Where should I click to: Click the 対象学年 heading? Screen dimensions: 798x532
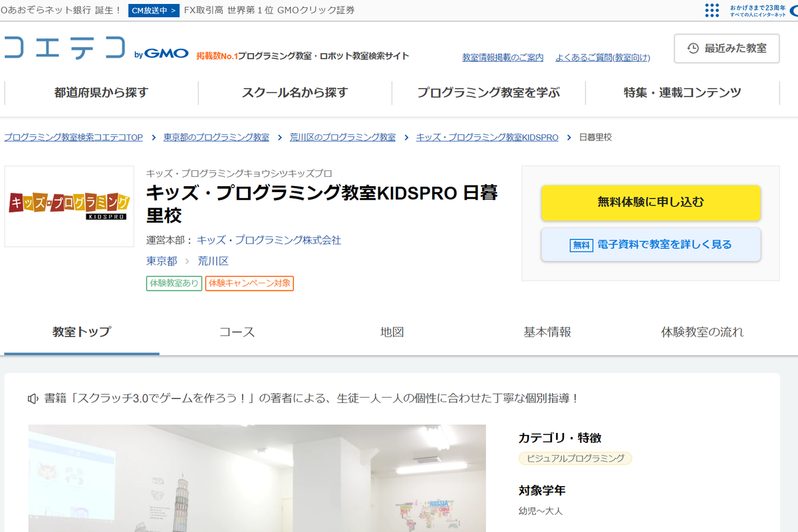point(542,491)
